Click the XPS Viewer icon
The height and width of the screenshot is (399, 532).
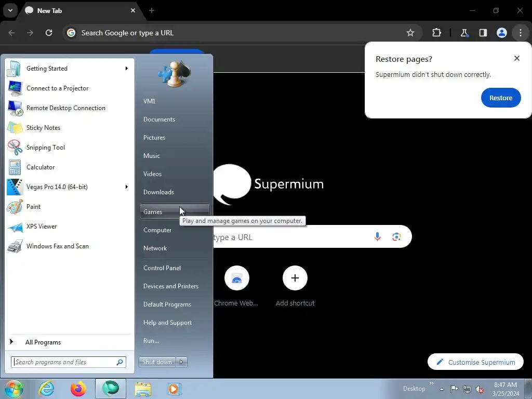(x=15, y=227)
